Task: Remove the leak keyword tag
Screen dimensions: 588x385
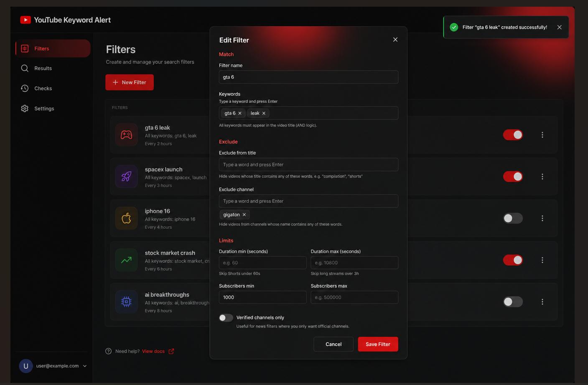Action: tap(264, 113)
